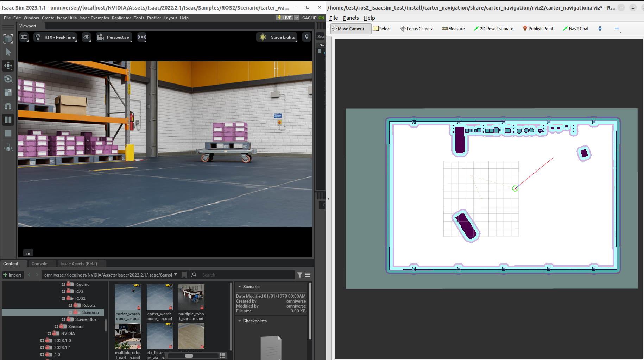Select the rotate tool in left toolbar

click(8, 79)
